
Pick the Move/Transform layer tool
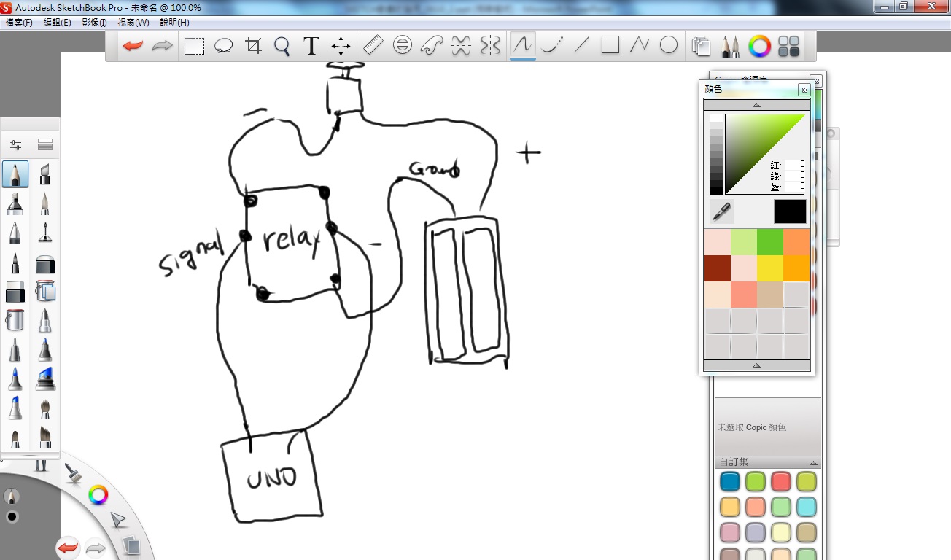pos(341,47)
